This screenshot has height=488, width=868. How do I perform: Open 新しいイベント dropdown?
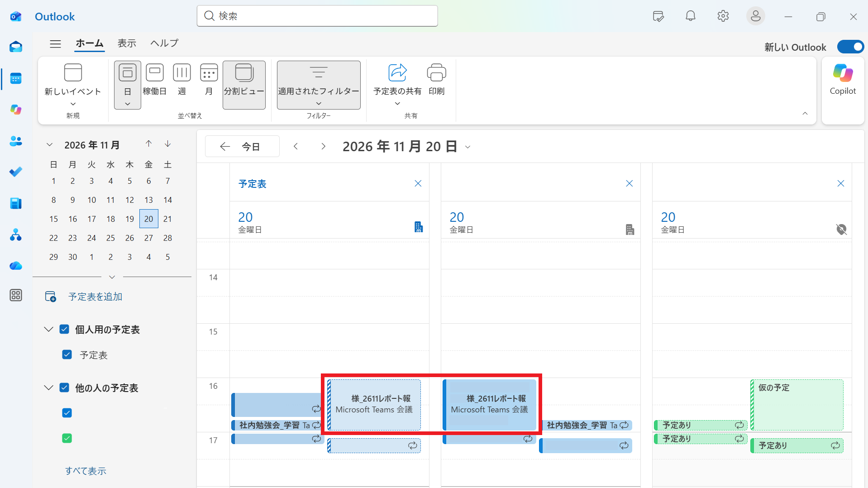click(x=73, y=104)
